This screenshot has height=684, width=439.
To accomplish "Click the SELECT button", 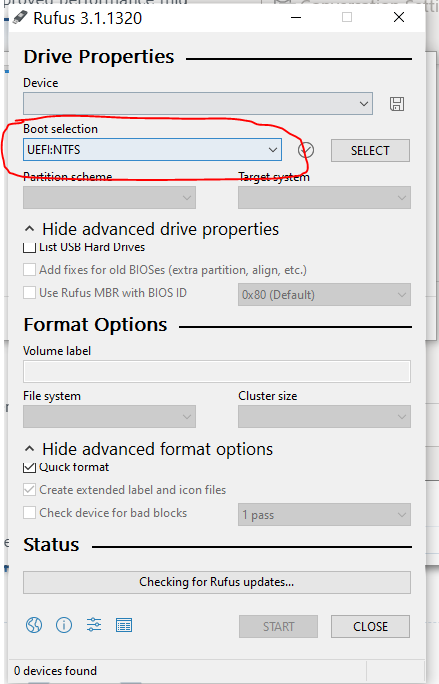I will pyautogui.click(x=370, y=150).
